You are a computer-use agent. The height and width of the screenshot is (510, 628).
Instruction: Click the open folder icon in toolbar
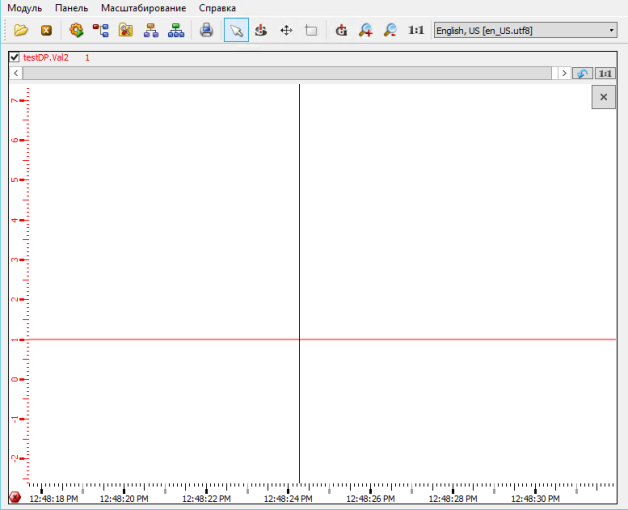coord(20,31)
